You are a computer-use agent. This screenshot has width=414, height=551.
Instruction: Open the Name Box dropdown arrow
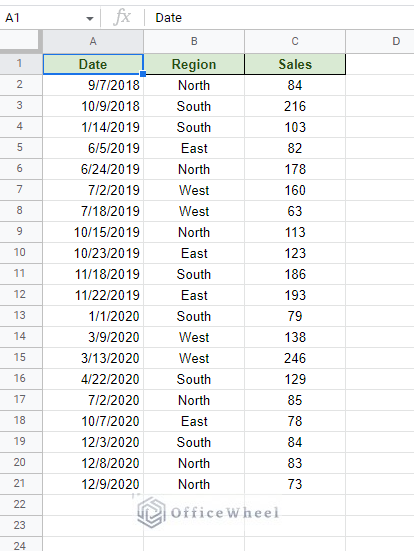(90, 18)
